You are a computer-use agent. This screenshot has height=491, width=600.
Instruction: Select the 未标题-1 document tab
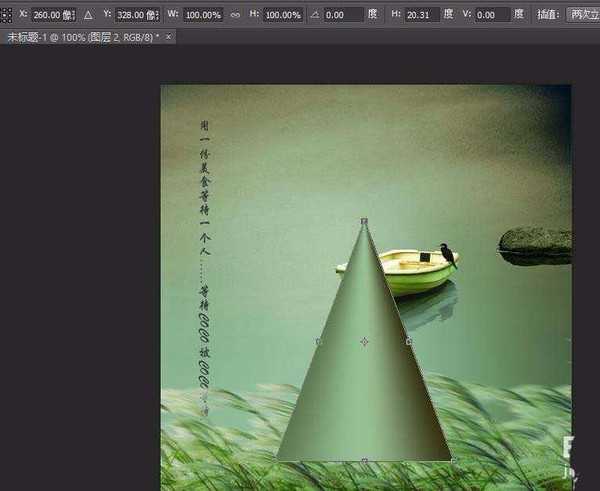pos(82,36)
